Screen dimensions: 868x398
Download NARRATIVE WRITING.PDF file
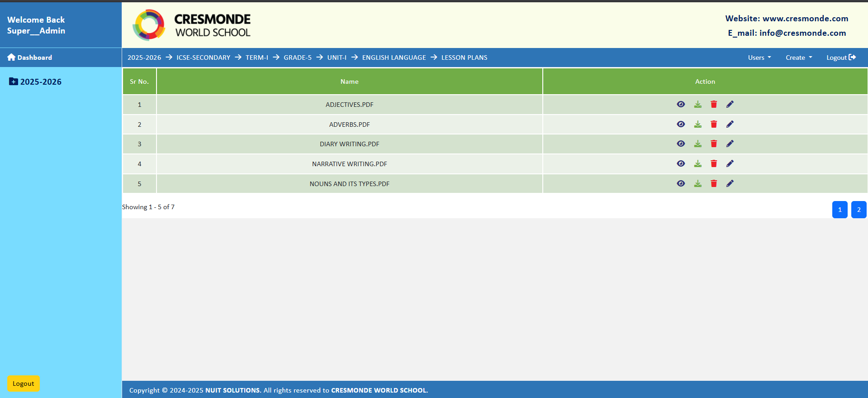click(697, 164)
